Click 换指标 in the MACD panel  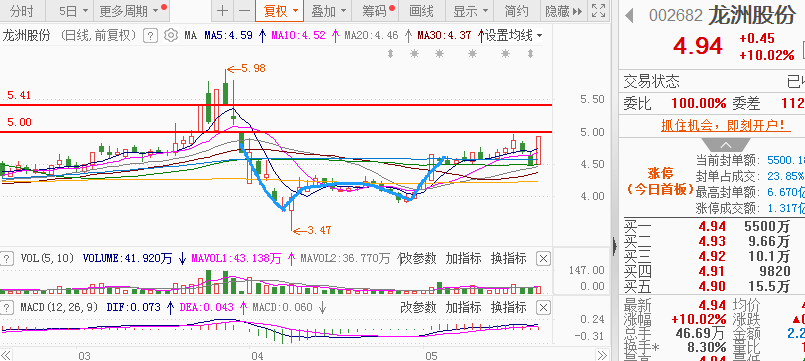click(508, 308)
